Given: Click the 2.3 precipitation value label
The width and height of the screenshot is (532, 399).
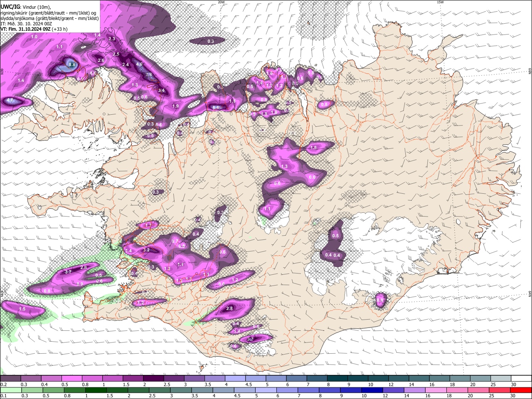Looking at the screenshot, I should coord(112,39).
